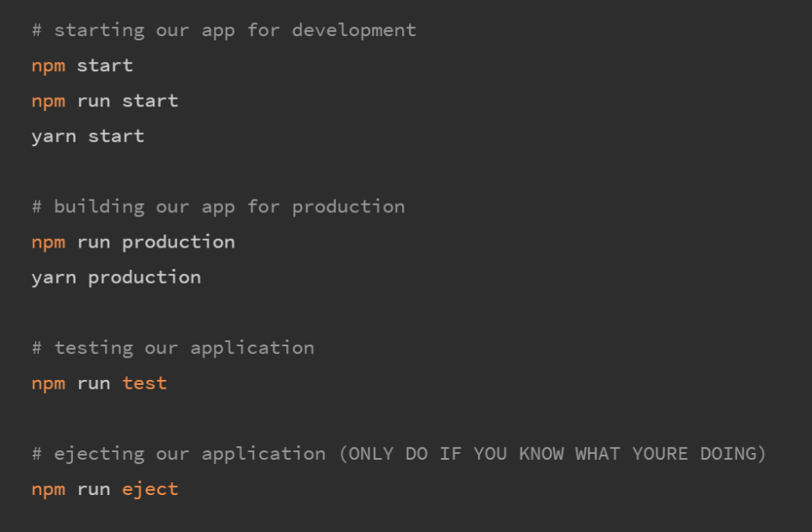
Task: Click 'yarn' in the 'yarn production' line
Action: click(x=53, y=278)
